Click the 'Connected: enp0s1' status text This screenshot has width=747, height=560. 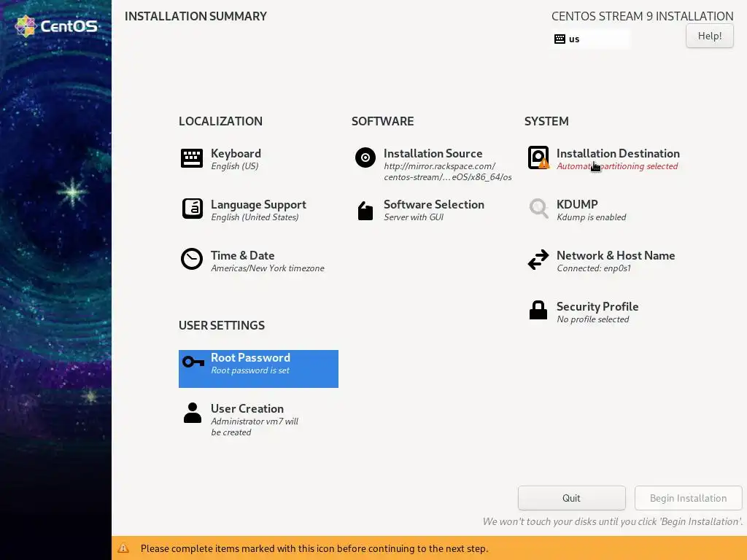(x=594, y=268)
